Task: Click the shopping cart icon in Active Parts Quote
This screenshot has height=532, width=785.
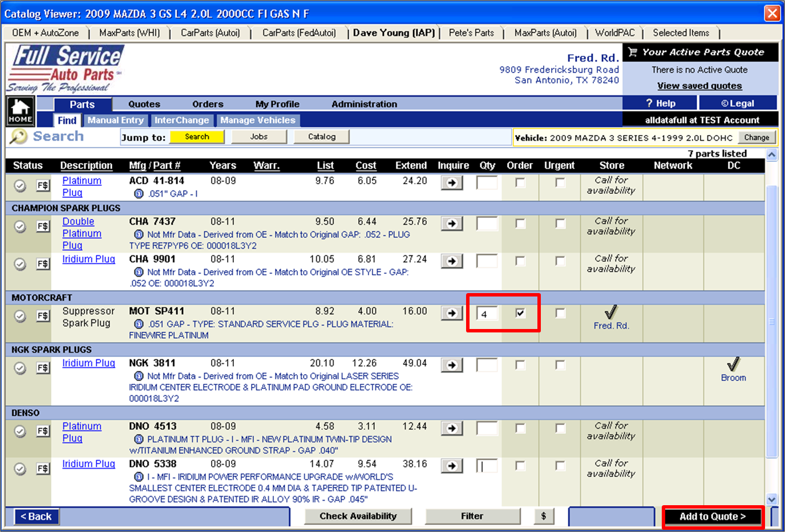Action: coord(632,52)
